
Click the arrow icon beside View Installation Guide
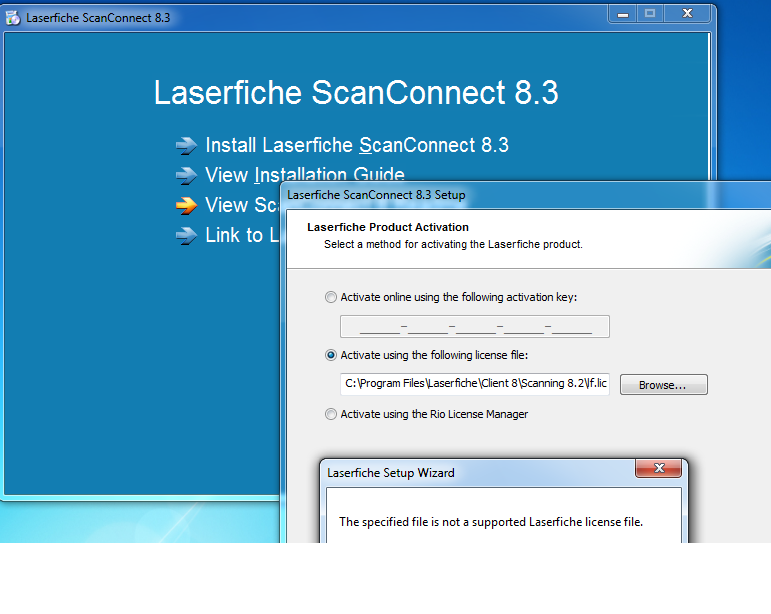(x=186, y=176)
